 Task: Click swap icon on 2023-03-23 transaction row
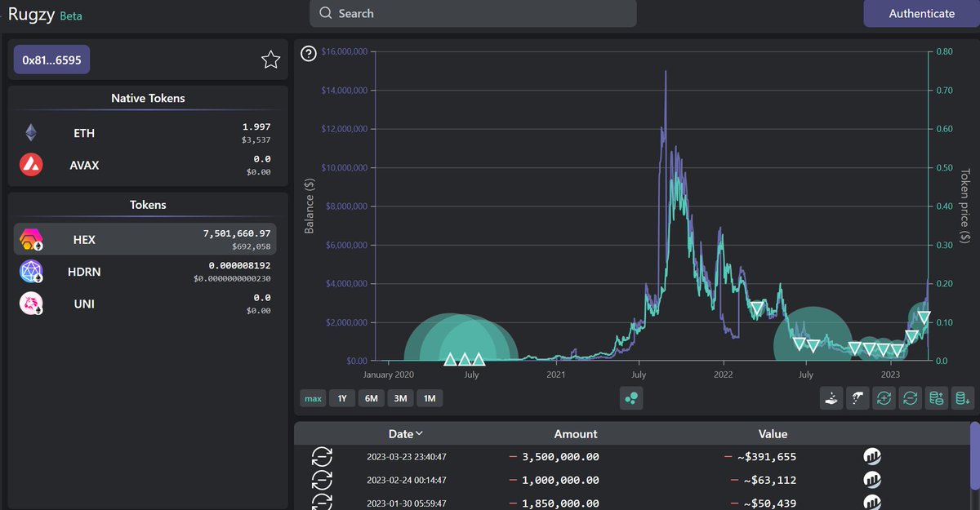click(x=323, y=457)
